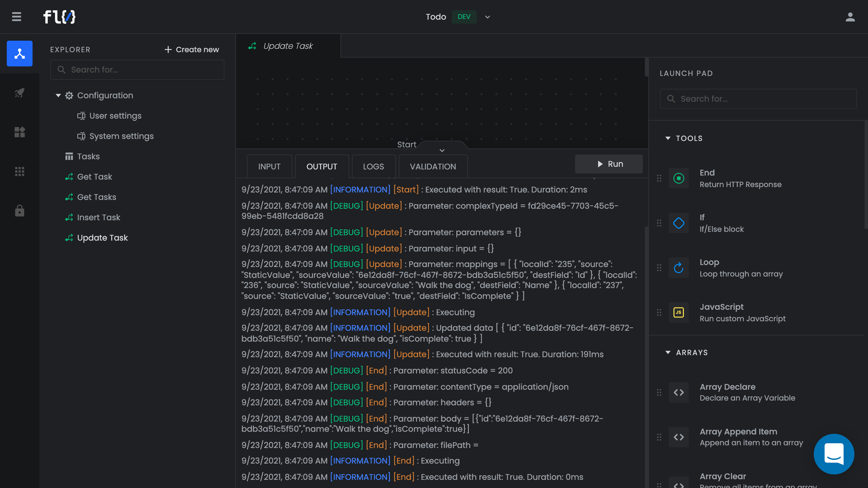Screen dimensions: 868x488
Task: Click the Array Append Item icon
Action: [679, 437]
